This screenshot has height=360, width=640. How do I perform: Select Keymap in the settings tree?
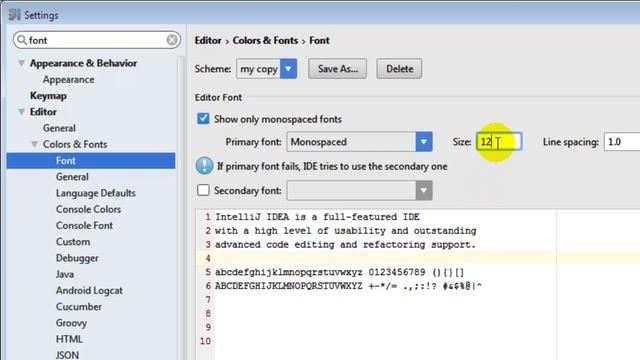[x=48, y=96]
